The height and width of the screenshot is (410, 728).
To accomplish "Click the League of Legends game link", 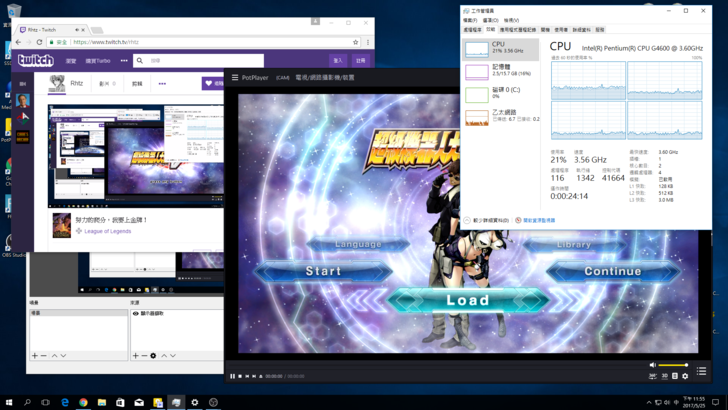I will point(107,231).
